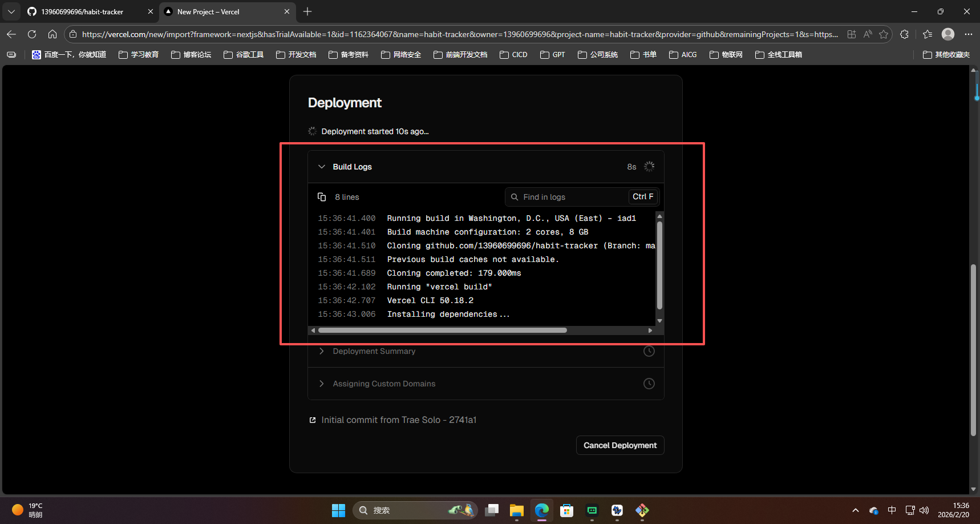
Task: Click the log pane's vertical scrollbar thumb
Action: coord(659,265)
